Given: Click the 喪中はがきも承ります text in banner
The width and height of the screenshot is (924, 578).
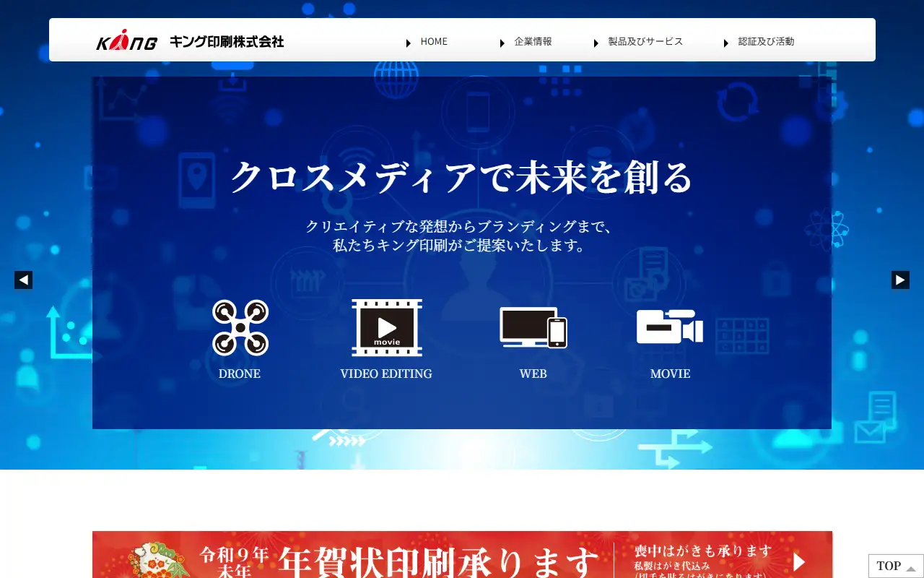Looking at the screenshot, I should pos(703,551).
